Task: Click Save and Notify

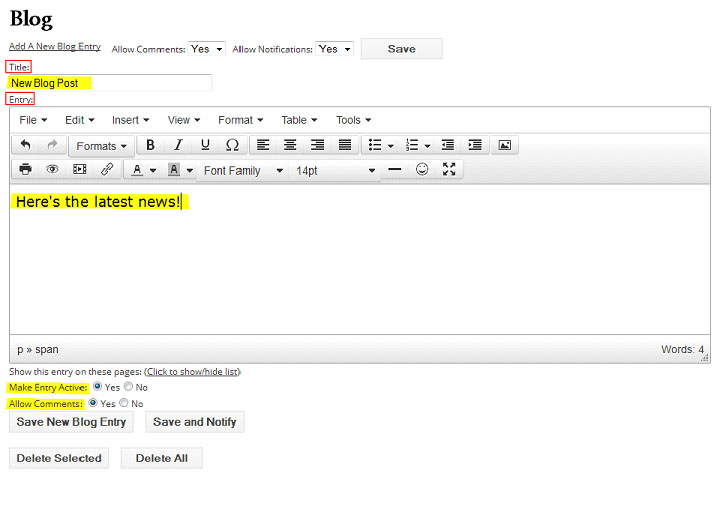Action: [195, 422]
